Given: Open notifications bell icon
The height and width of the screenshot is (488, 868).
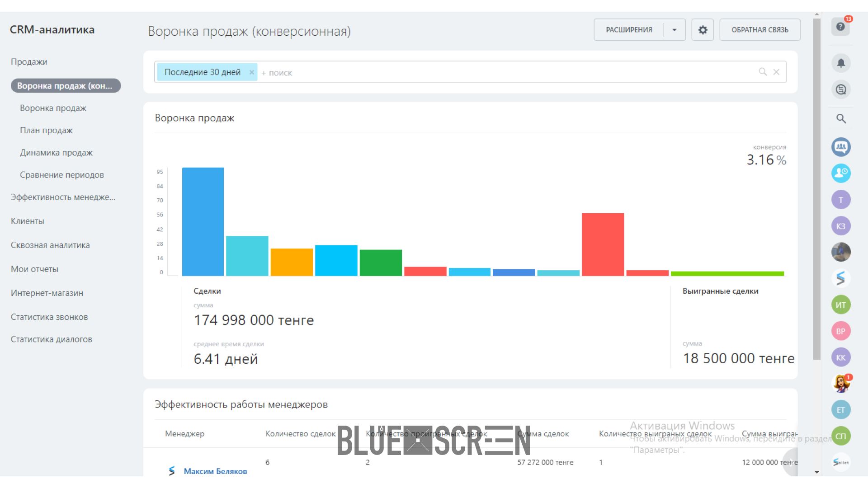Looking at the screenshot, I should coord(841,63).
